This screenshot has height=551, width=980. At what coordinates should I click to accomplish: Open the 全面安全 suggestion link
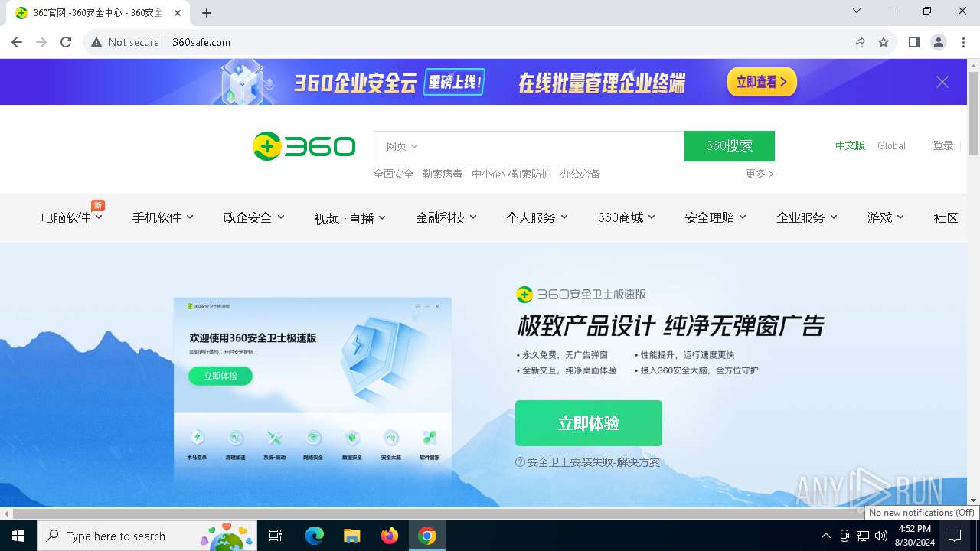point(394,174)
